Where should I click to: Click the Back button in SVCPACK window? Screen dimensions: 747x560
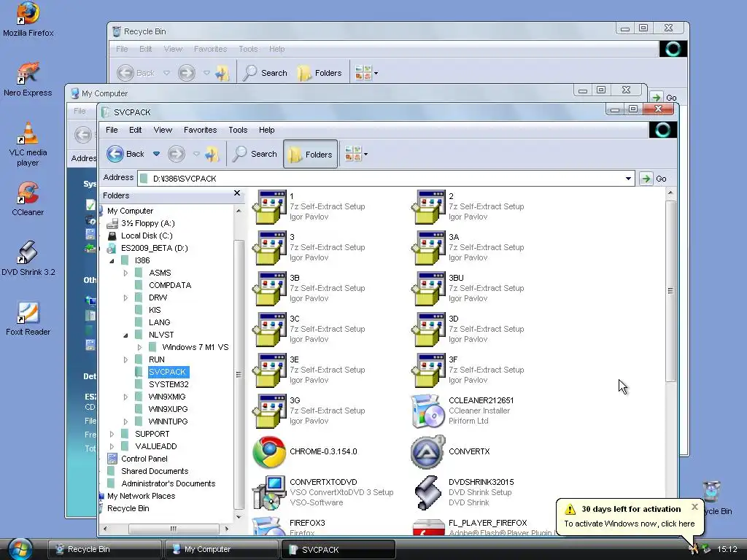tap(125, 154)
